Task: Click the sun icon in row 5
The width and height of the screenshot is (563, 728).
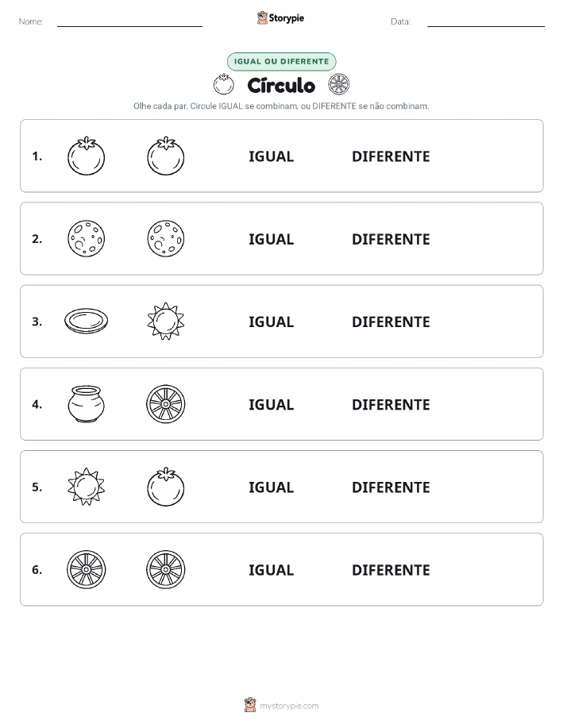Action: click(86, 487)
